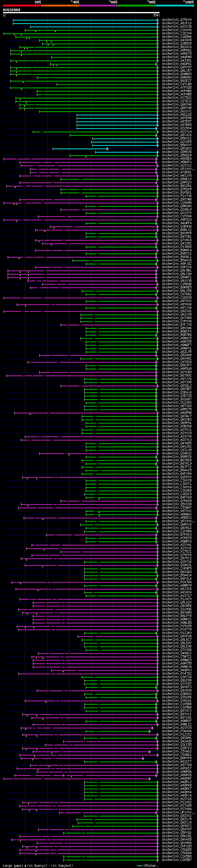Open hit UniRef100_A2SY38

click(x=177, y=26)
